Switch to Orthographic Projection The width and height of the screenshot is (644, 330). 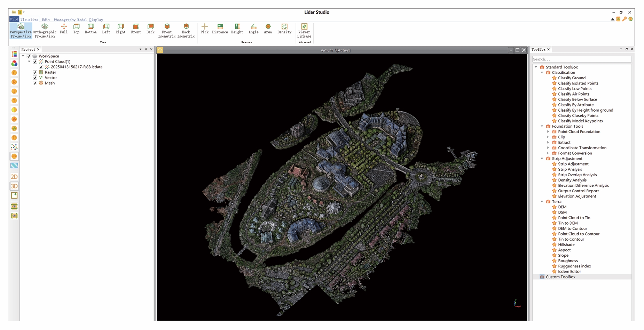(x=45, y=31)
